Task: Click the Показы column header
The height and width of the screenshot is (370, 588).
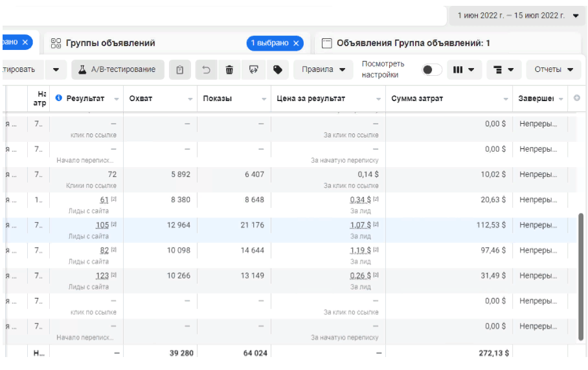Action: tap(217, 98)
